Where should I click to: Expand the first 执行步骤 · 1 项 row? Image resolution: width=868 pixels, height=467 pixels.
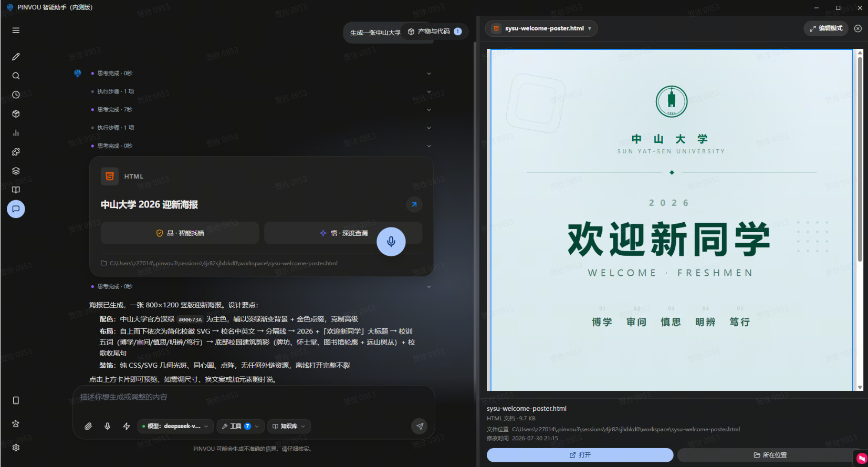click(261, 91)
